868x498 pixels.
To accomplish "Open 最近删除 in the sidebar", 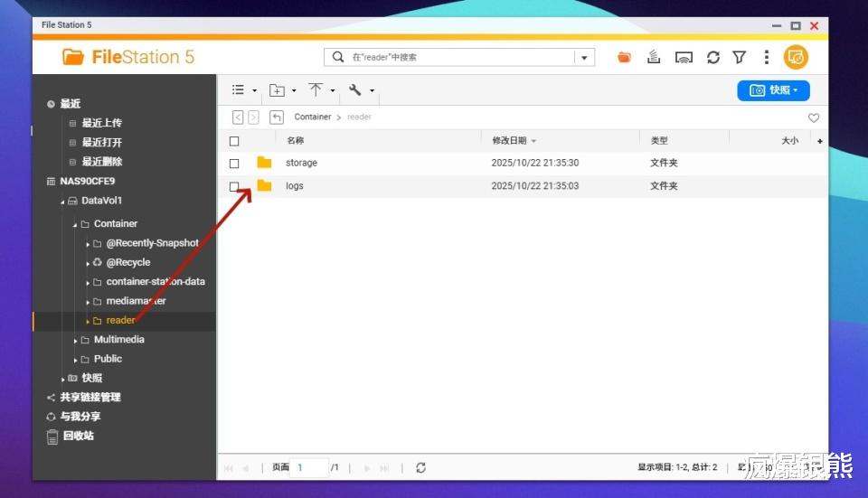I will pyautogui.click(x=102, y=162).
